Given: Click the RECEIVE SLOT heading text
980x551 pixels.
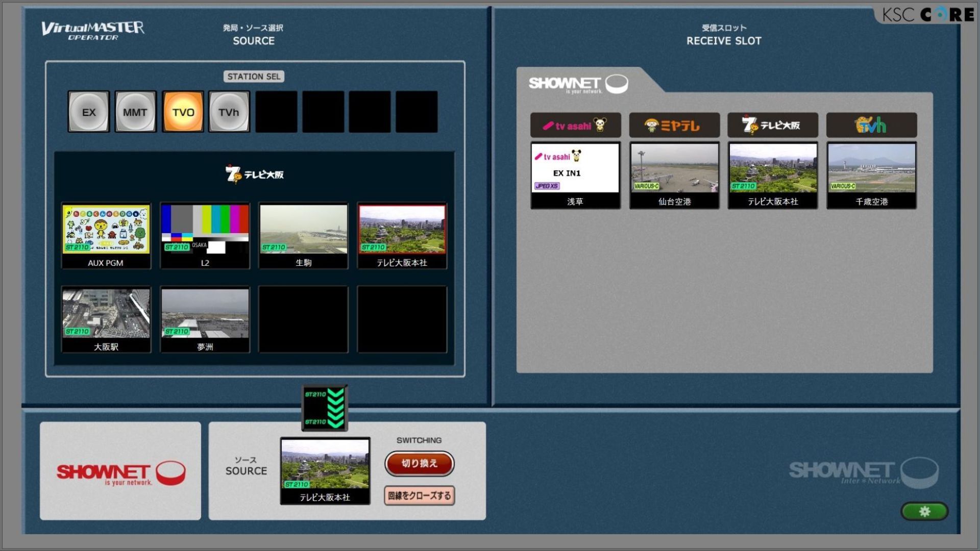Looking at the screenshot, I should click(724, 41).
